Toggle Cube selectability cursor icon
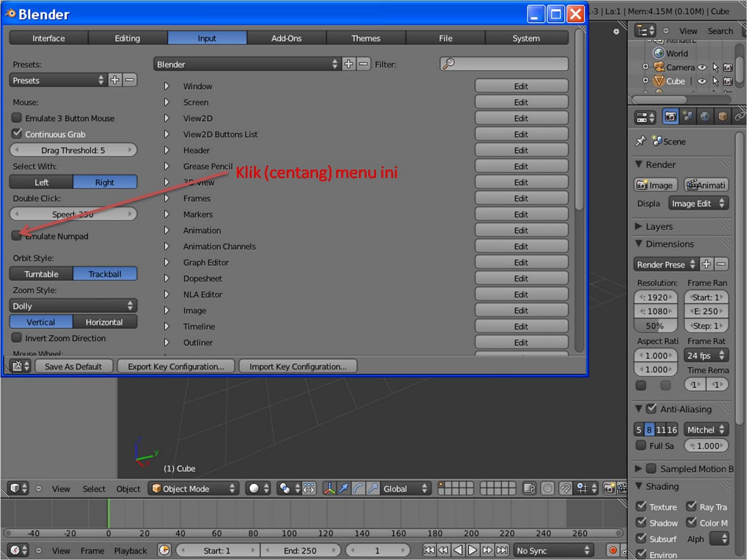This screenshot has width=747, height=560. 715,81
